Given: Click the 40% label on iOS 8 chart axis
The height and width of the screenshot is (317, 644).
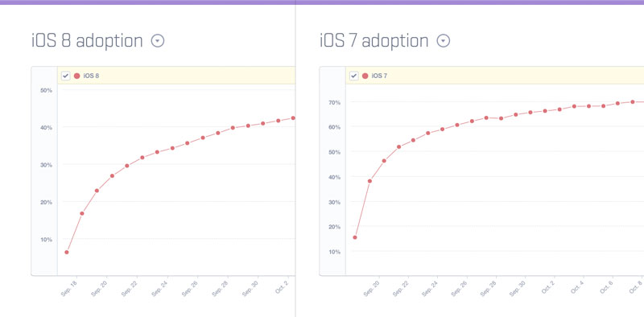Looking at the screenshot, I should pyautogui.click(x=47, y=128).
